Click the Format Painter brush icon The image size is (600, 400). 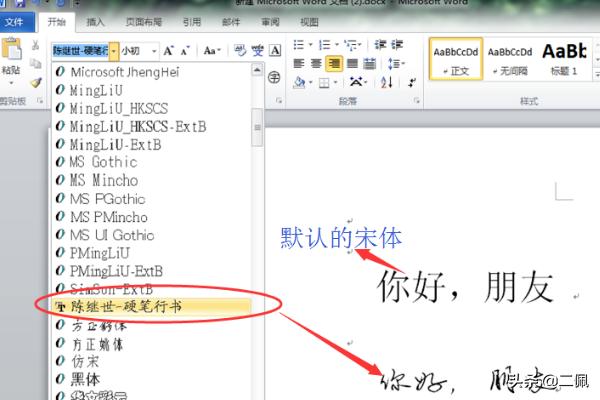point(35,83)
